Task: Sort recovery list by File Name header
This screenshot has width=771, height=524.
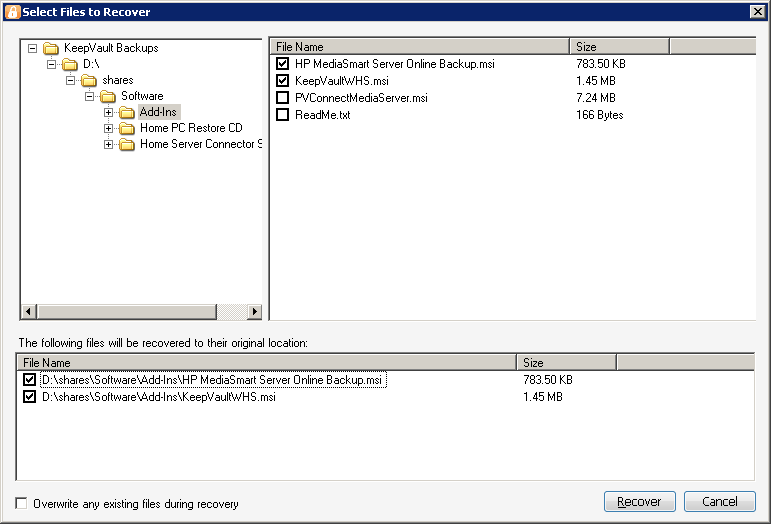Action: (x=267, y=363)
